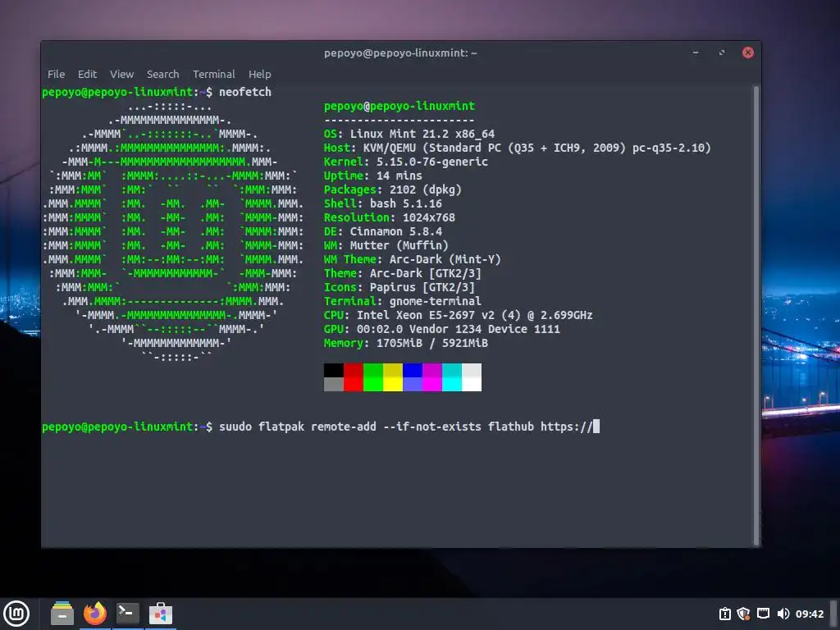Click the 'WM: Mutter (Muffin)' line
The height and width of the screenshot is (630, 840).
click(386, 245)
